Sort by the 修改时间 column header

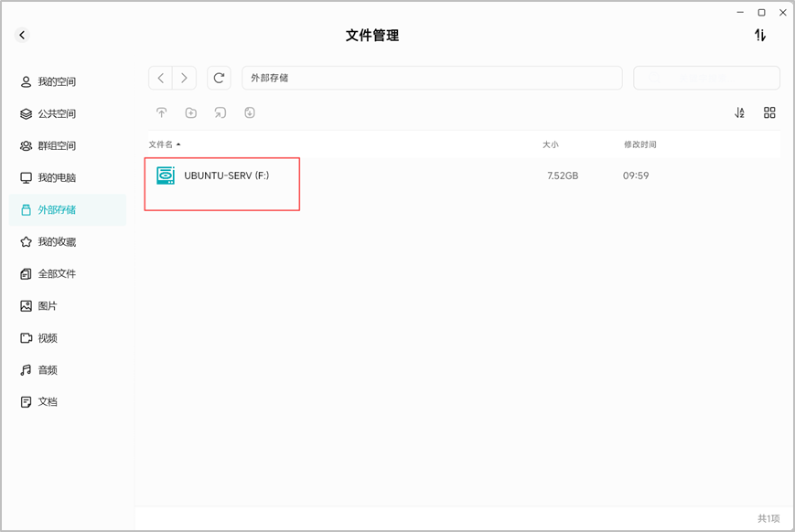point(639,145)
